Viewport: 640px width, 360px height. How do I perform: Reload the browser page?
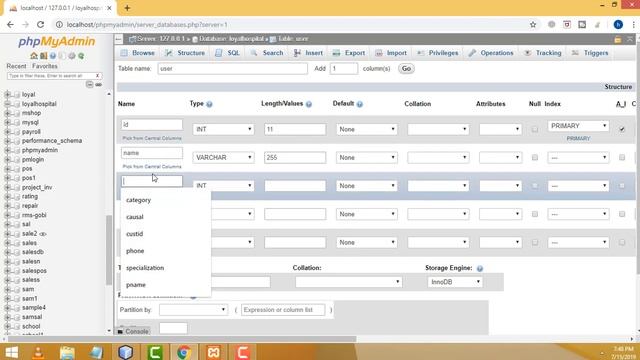pos(40,24)
